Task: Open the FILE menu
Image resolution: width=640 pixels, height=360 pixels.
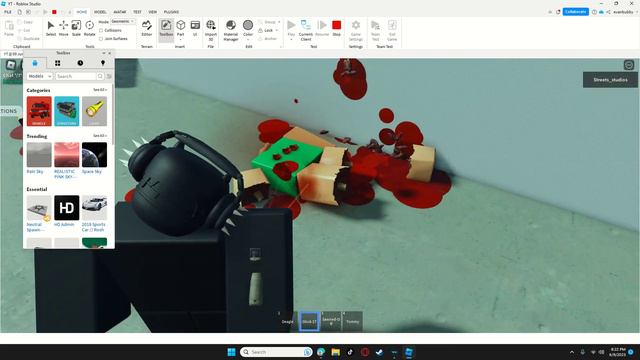Action: point(8,12)
